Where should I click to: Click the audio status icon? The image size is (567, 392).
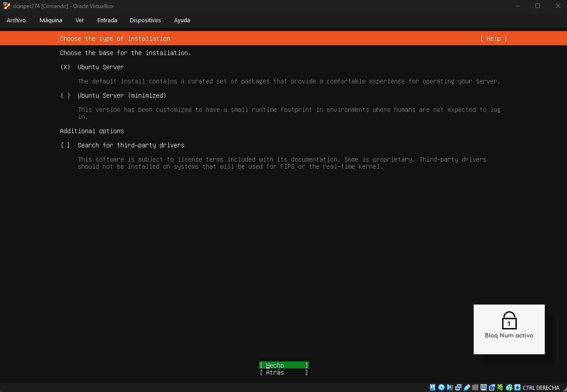click(x=450, y=388)
